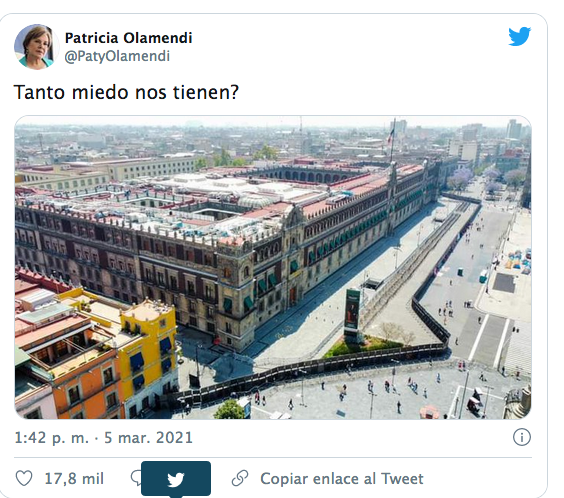Open the 17,8 mil likes count

[74, 479]
